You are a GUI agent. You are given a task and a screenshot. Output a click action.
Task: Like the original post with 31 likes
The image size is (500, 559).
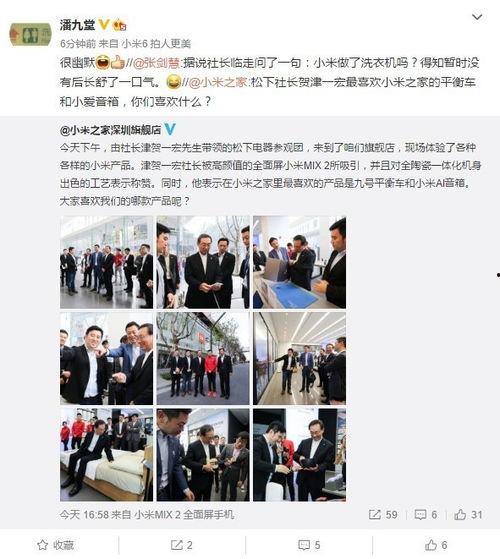click(x=468, y=514)
